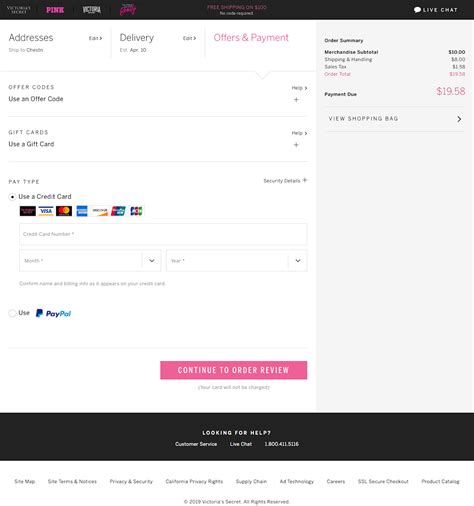Screen dimensions: 474x506
Task: Edit the Addresses checkout step
Action: click(x=95, y=38)
